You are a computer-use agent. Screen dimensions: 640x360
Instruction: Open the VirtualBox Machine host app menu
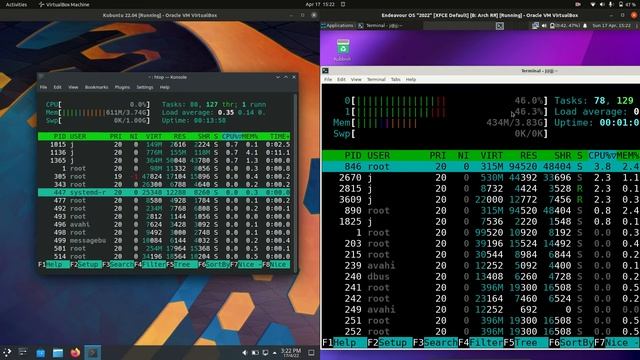[x=64, y=4]
